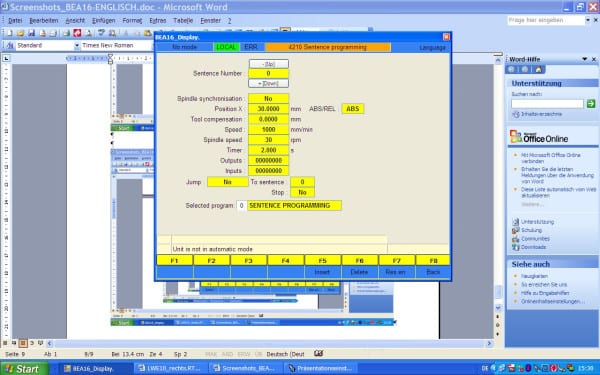Click the Sentence Number value field
The height and width of the screenshot is (375, 600).
point(269,73)
